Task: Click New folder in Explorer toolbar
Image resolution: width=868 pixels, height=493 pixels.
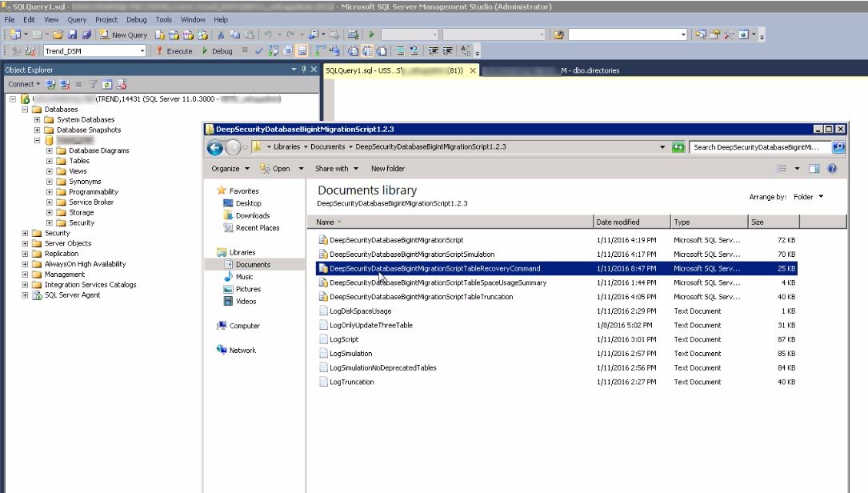Action: click(x=387, y=169)
